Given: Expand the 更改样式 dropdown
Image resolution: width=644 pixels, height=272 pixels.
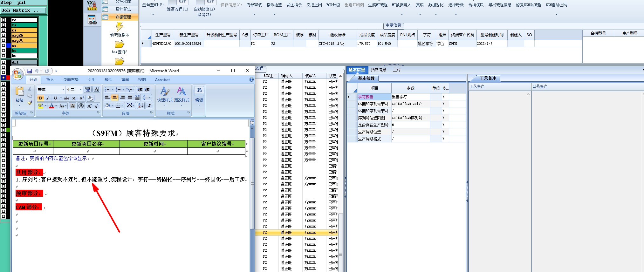Looking at the screenshot, I should coord(182,96).
